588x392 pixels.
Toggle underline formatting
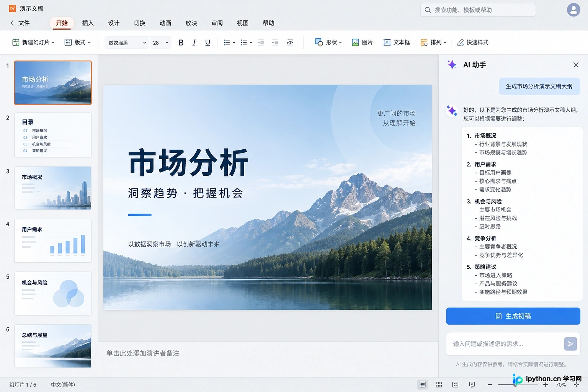click(207, 42)
